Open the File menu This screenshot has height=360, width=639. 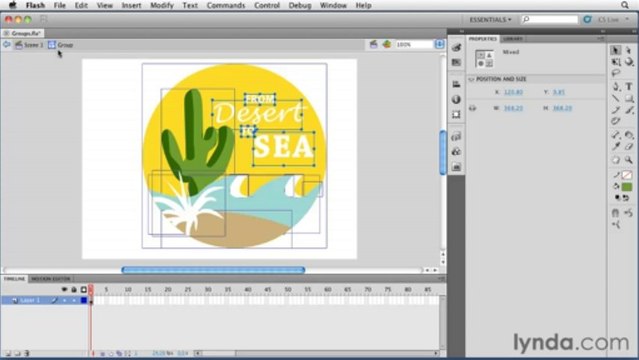[x=59, y=5]
